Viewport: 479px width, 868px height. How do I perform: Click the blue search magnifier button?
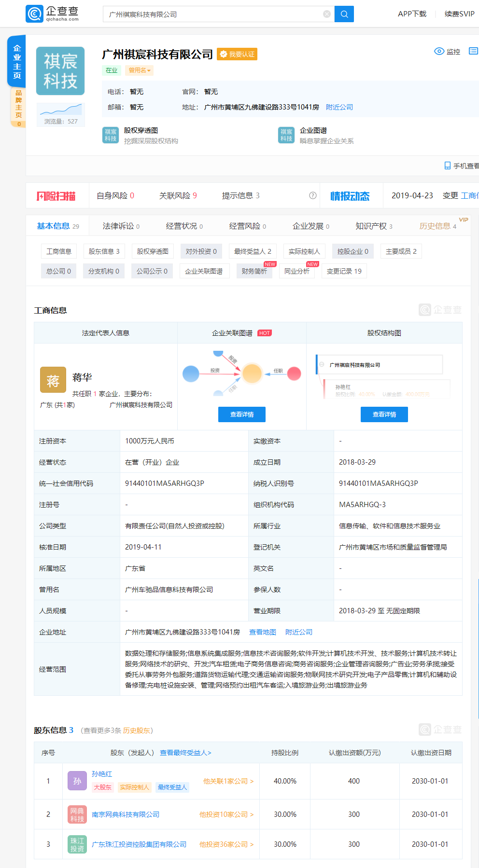pyautogui.click(x=344, y=14)
